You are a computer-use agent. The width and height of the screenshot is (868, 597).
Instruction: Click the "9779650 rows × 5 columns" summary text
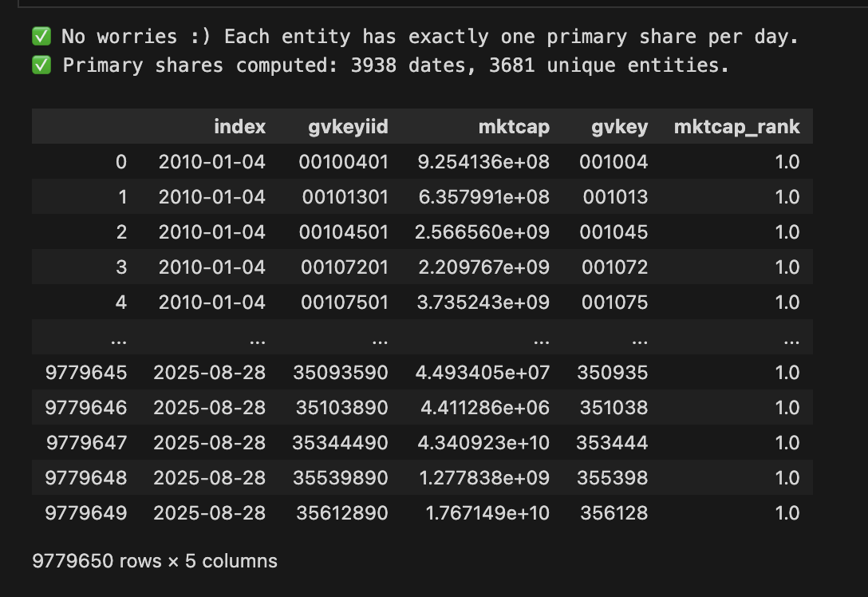point(155,561)
